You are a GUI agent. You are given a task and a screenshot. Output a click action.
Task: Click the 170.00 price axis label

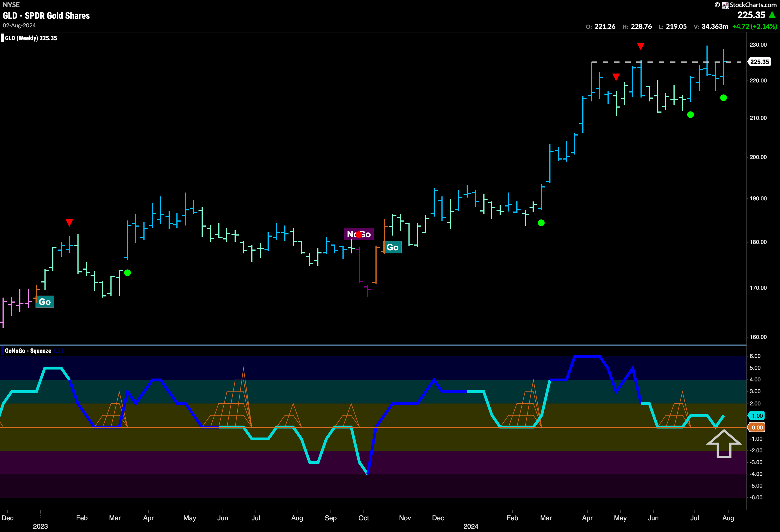pyautogui.click(x=758, y=288)
